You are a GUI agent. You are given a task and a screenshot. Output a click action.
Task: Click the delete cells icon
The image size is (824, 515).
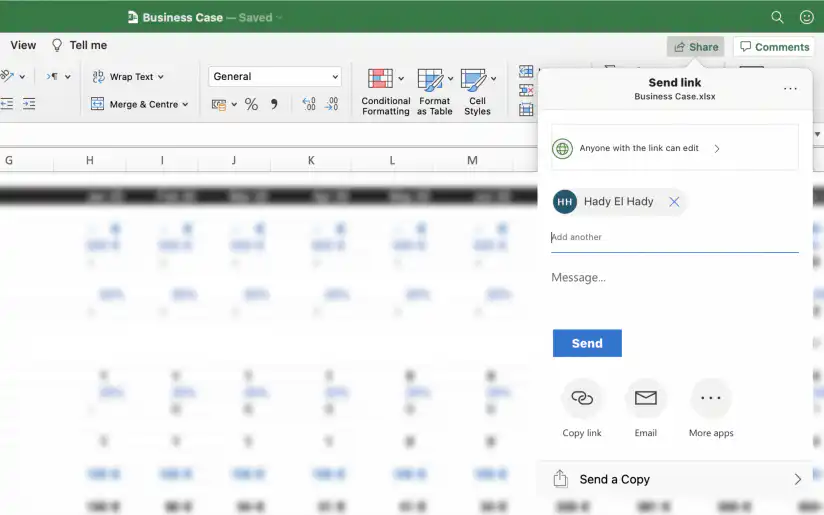pyautogui.click(x=526, y=90)
